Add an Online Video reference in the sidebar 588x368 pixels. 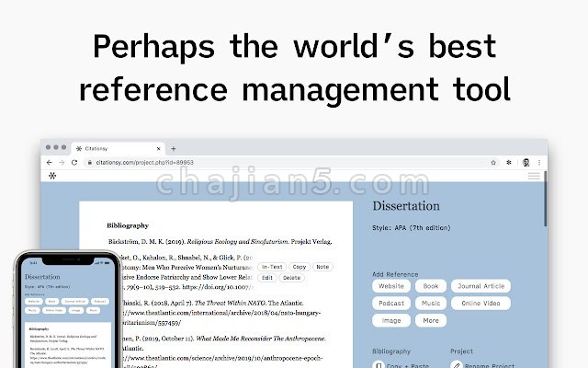[481, 303]
